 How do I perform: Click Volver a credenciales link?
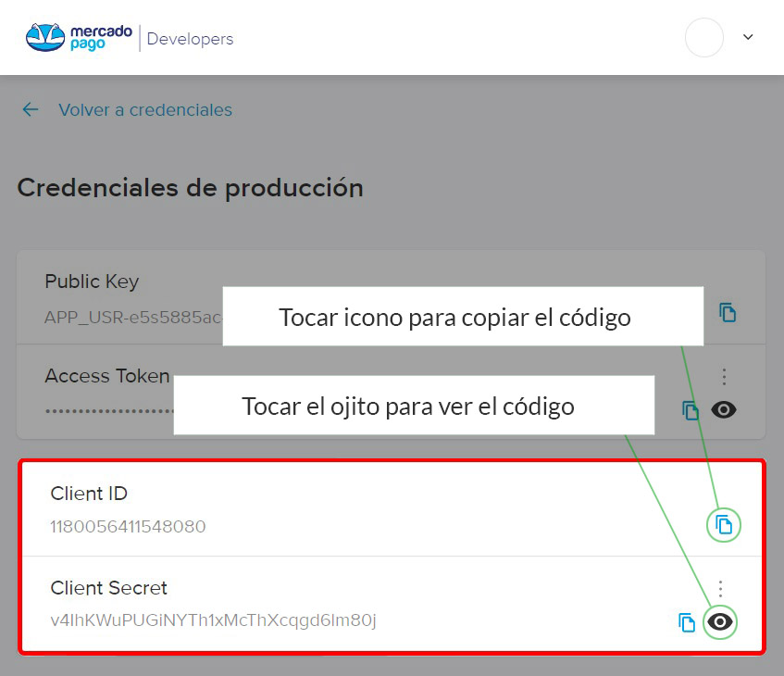point(145,110)
